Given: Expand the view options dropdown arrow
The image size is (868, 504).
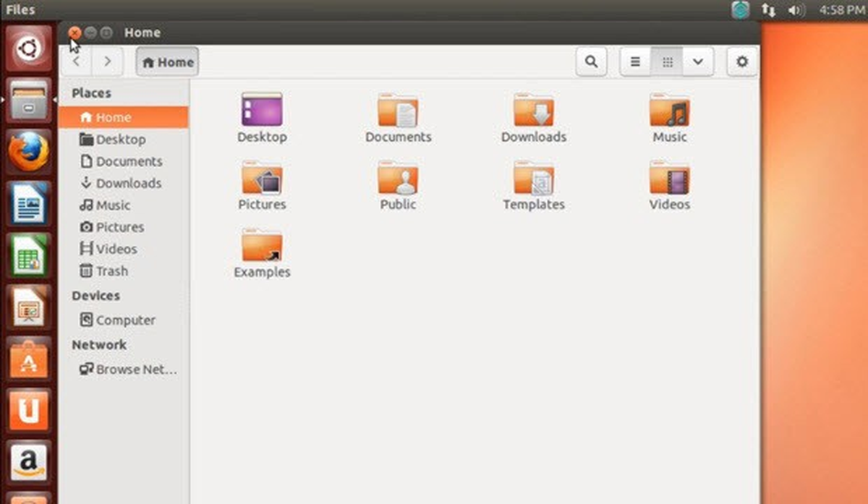Looking at the screenshot, I should coord(698,62).
